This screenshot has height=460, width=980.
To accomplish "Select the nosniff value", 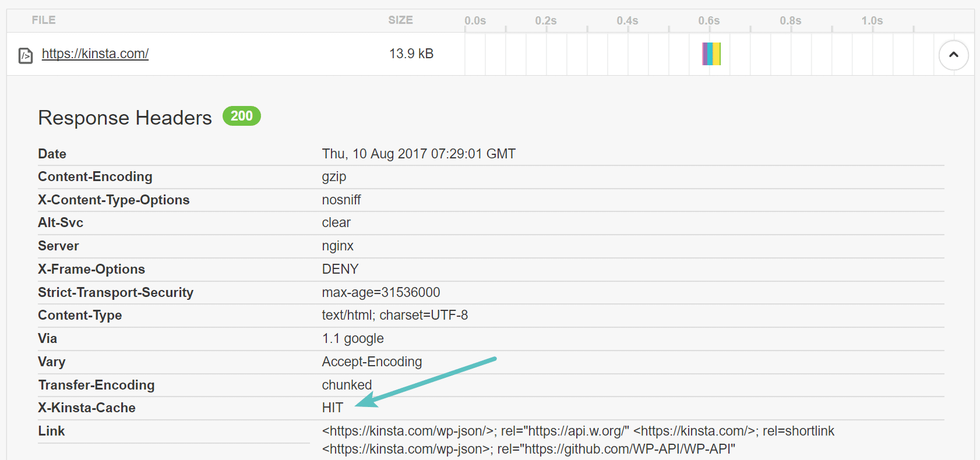I will [x=341, y=200].
